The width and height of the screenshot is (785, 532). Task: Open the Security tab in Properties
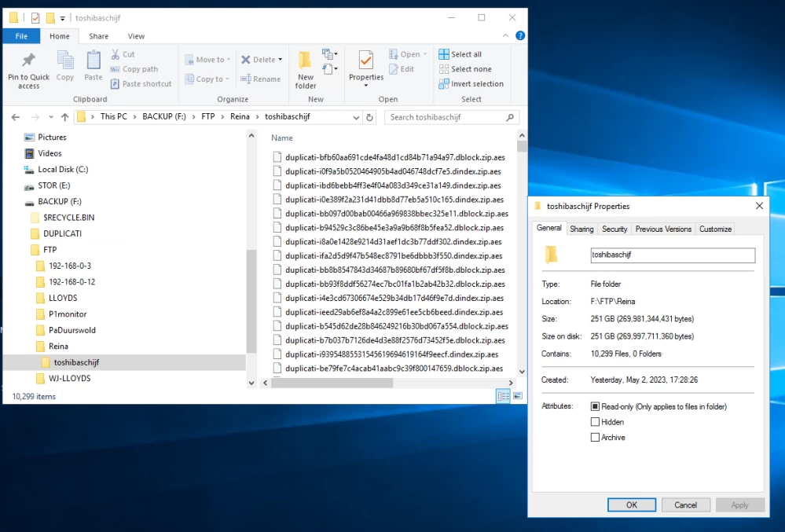click(x=614, y=229)
